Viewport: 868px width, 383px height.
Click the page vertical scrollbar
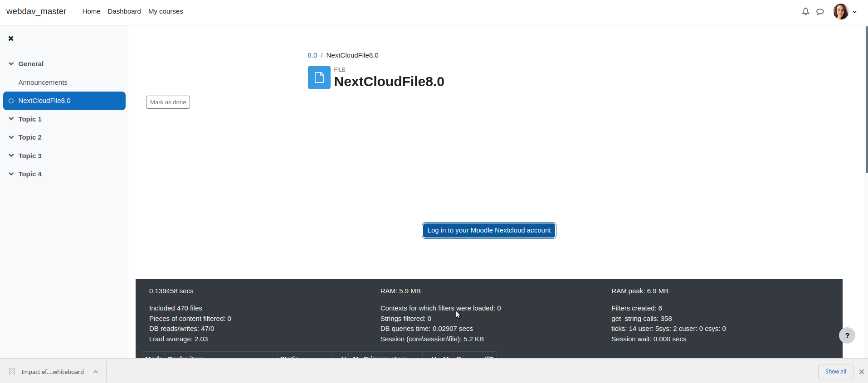pos(866,100)
